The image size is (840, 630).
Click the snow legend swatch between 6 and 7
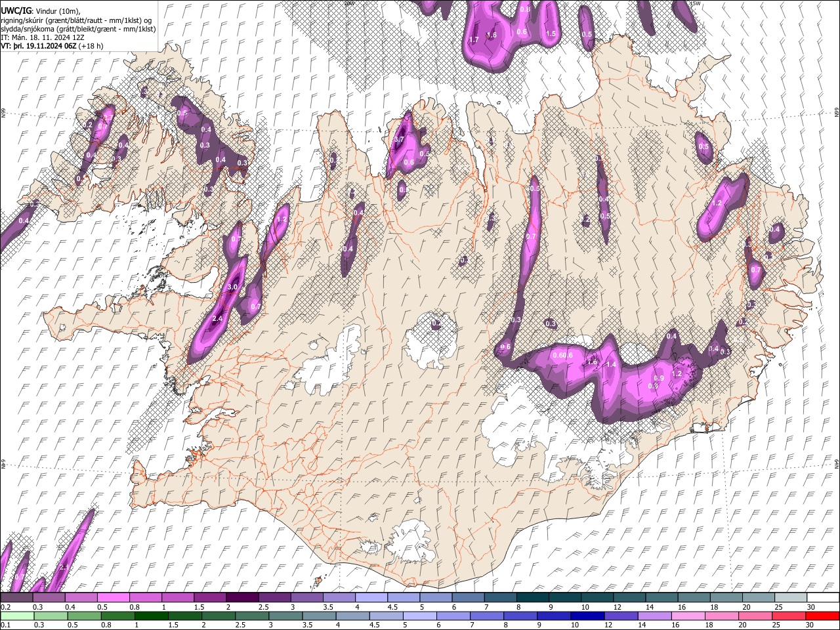(x=468, y=598)
